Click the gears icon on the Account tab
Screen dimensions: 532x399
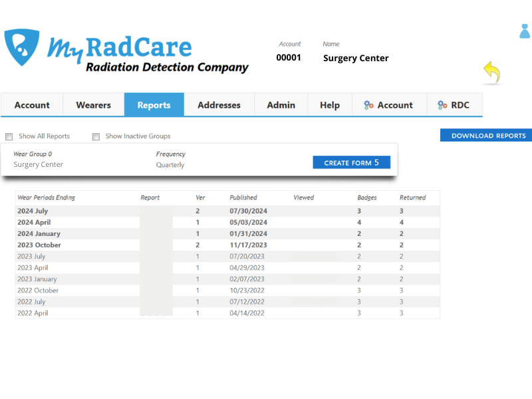pos(368,104)
